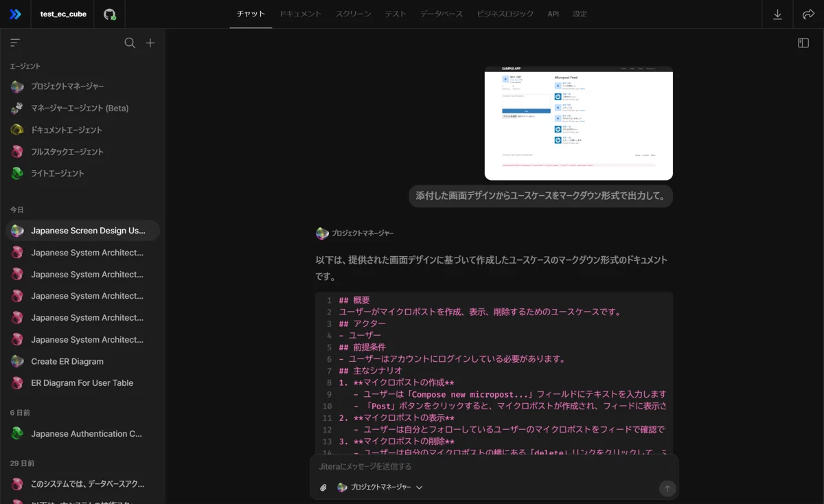
Task: Click the share arrow icon
Action: pos(808,14)
